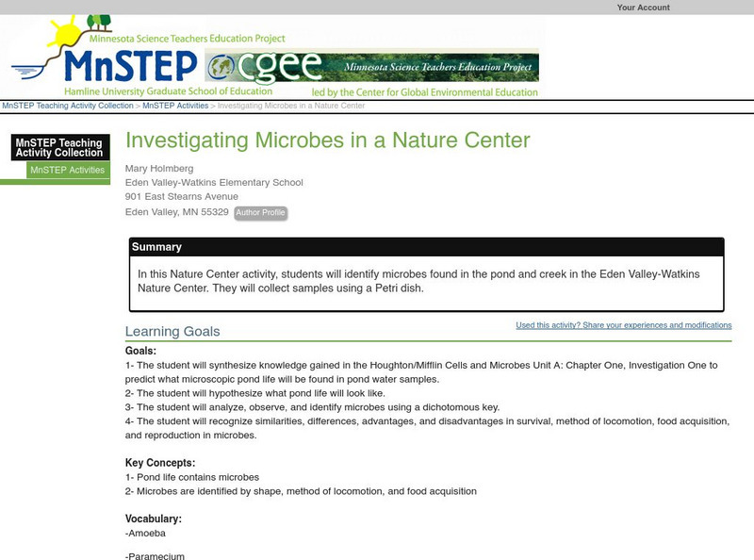
Task: Click the large green page title heading
Action: [327, 140]
